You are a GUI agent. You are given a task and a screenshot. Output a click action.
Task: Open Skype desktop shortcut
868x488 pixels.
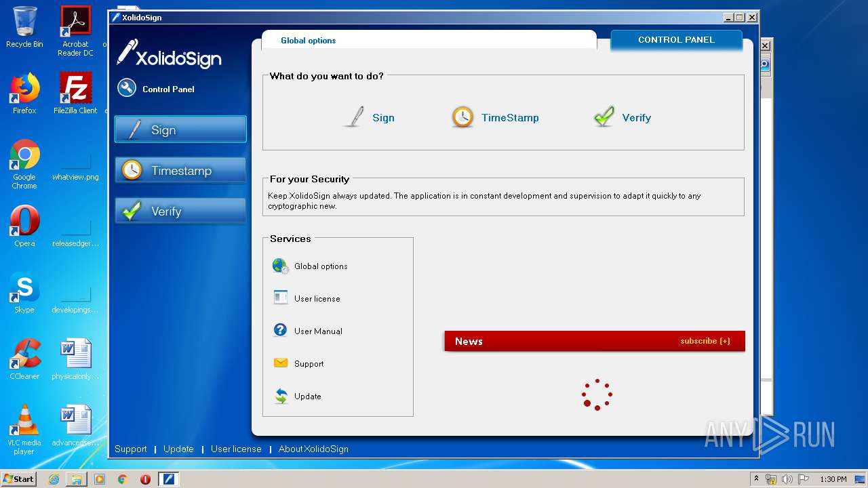click(x=24, y=293)
